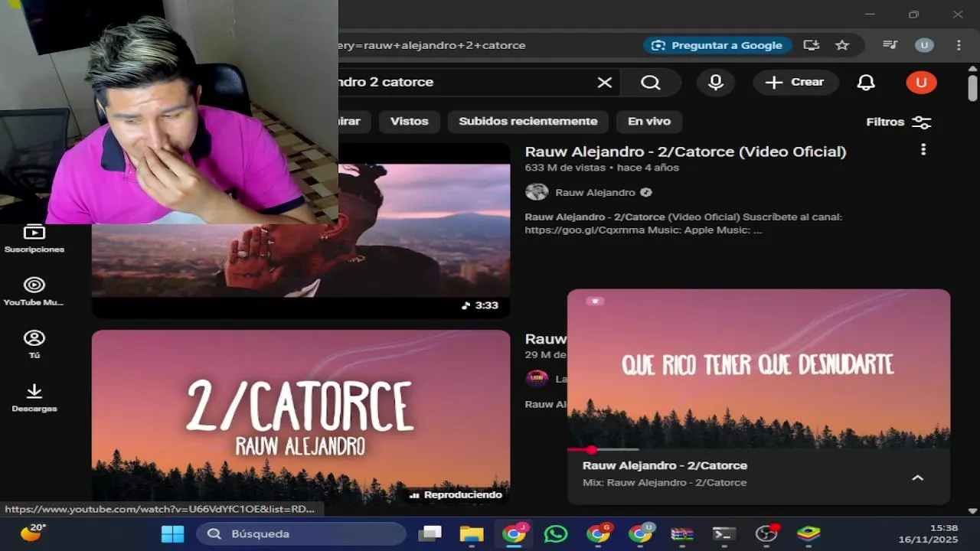Screen dimensions: 980x551
Task: Open the Windows Start menu
Action: [172, 533]
